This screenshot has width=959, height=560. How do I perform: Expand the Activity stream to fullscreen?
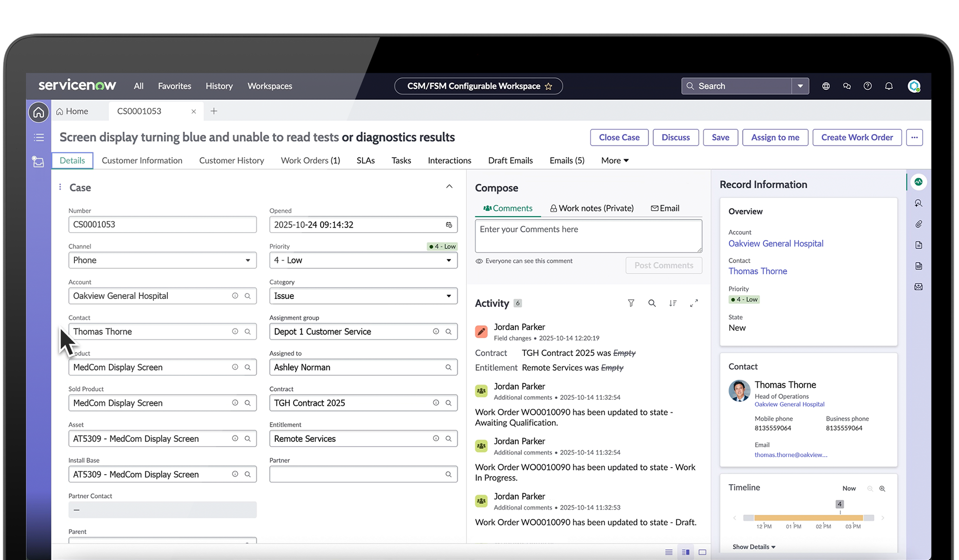tap(694, 303)
